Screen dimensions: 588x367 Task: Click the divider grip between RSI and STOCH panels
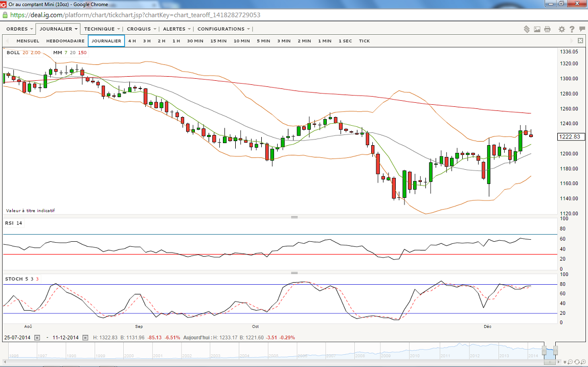point(295,273)
